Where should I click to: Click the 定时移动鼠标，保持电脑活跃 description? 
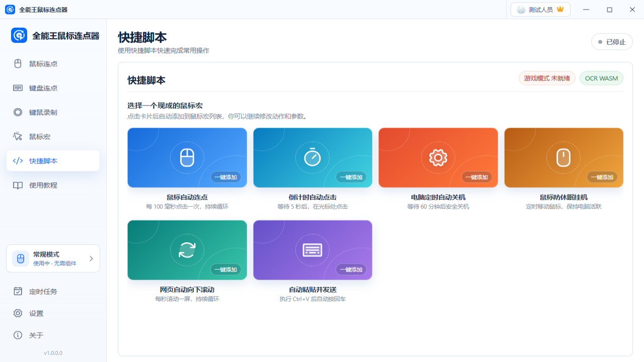pos(563,207)
